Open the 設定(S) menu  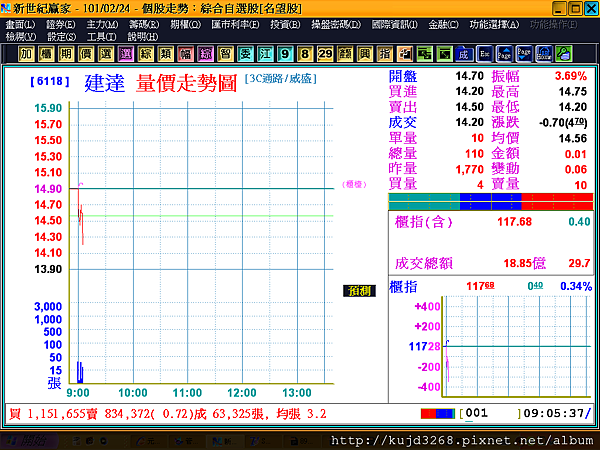(62, 37)
